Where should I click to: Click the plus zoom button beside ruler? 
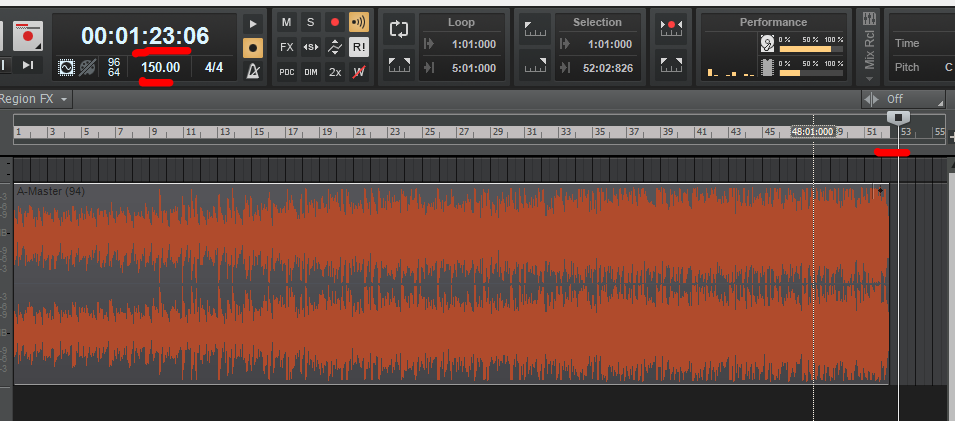click(x=952, y=138)
